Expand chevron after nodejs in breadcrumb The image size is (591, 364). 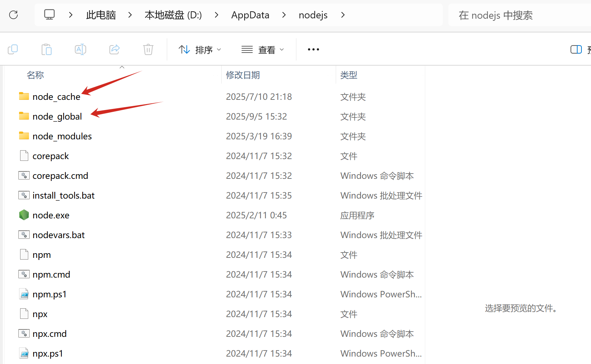pyautogui.click(x=343, y=15)
